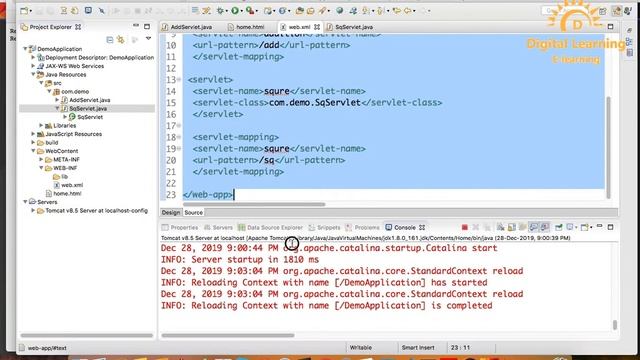Screen dimensions: 640x360
Task: Open the Project Explorer view menu triangle
Action: coord(149,39)
